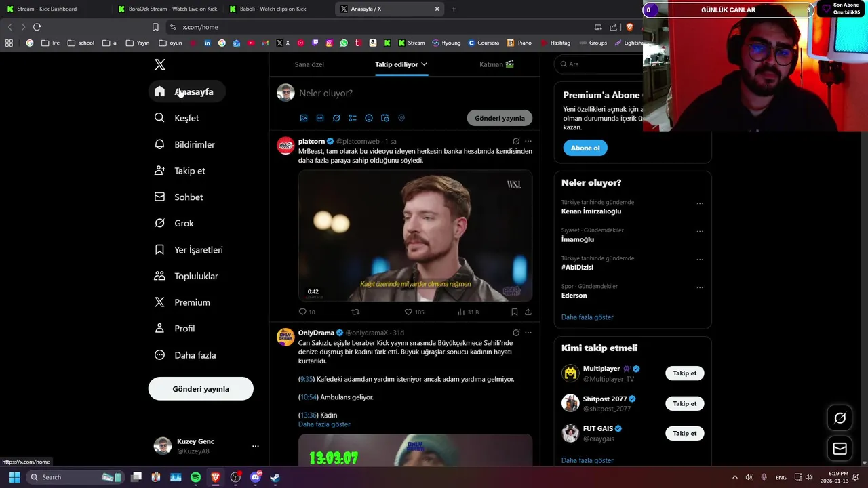Screen dimensions: 868x488
Task: Add location tag icon in composer
Action: tap(401, 118)
